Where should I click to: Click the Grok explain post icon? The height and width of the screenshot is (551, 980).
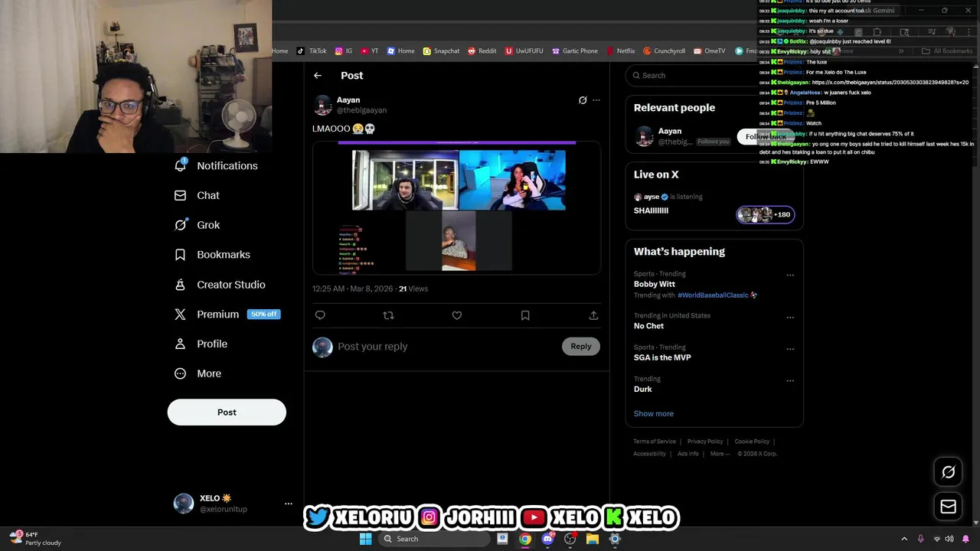[x=583, y=100]
